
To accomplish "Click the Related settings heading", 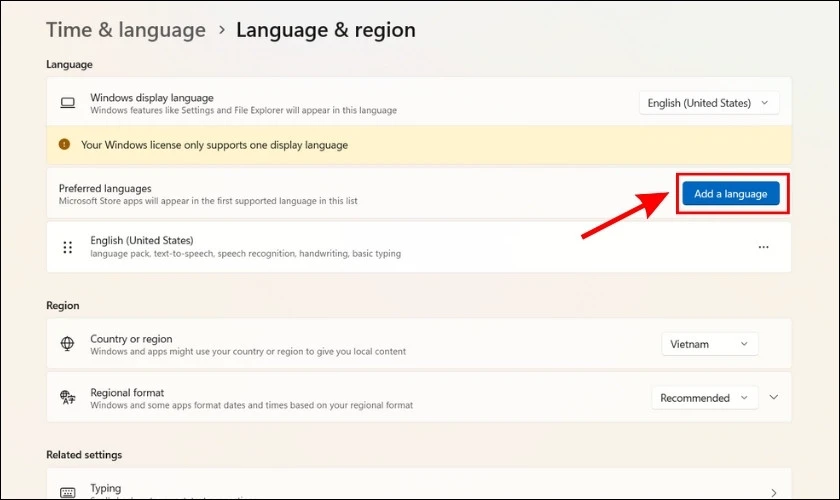I will [x=84, y=454].
